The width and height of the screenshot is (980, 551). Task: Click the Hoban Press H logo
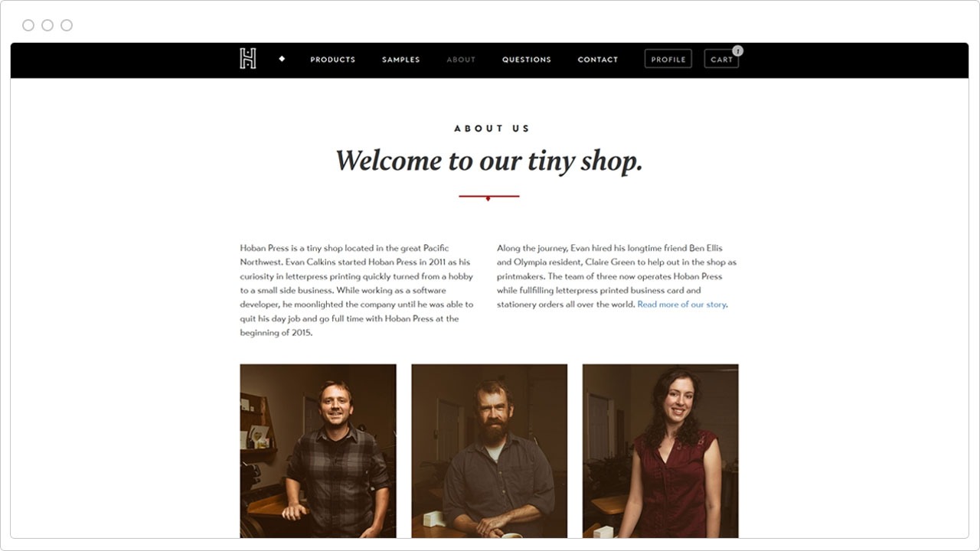[x=247, y=59]
